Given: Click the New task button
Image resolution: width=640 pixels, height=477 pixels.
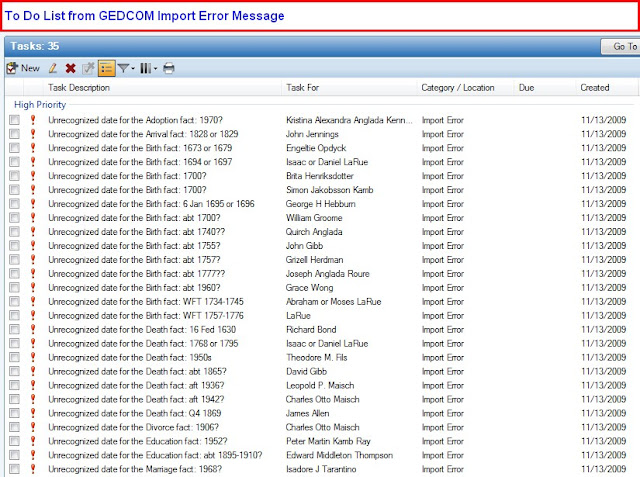Looking at the screenshot, I should pos(23,68).
